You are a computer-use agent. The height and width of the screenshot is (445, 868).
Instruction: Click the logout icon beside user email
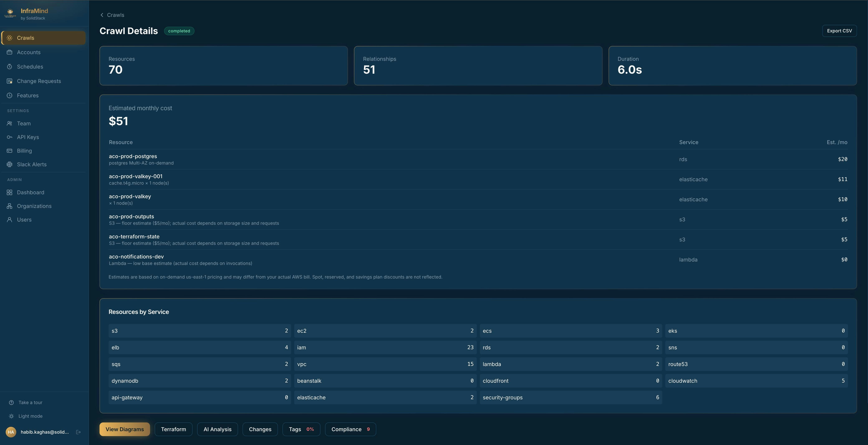(x=78, y=432)
